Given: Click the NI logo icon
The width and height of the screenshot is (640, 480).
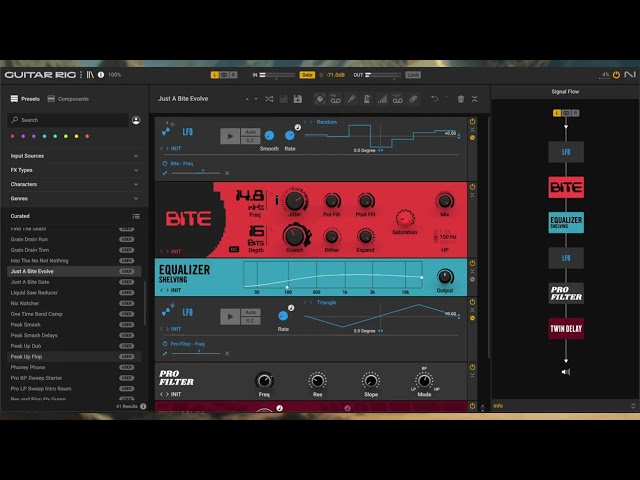Looking at the screenshot, I should 630,74.
